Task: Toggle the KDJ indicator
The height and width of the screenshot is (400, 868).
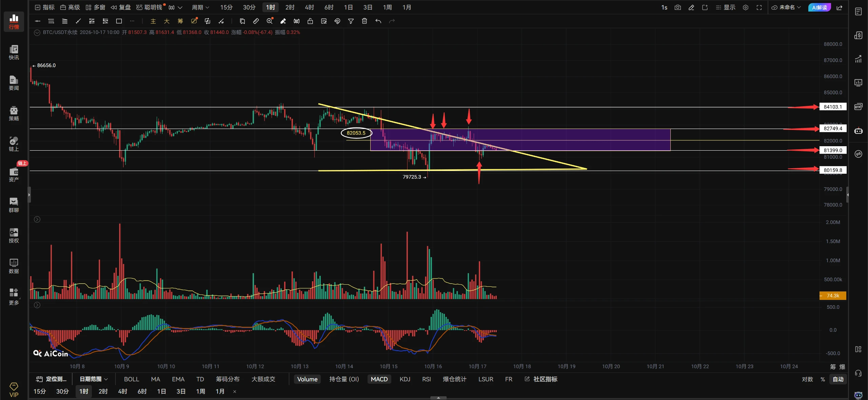Action: coord(405,379)
